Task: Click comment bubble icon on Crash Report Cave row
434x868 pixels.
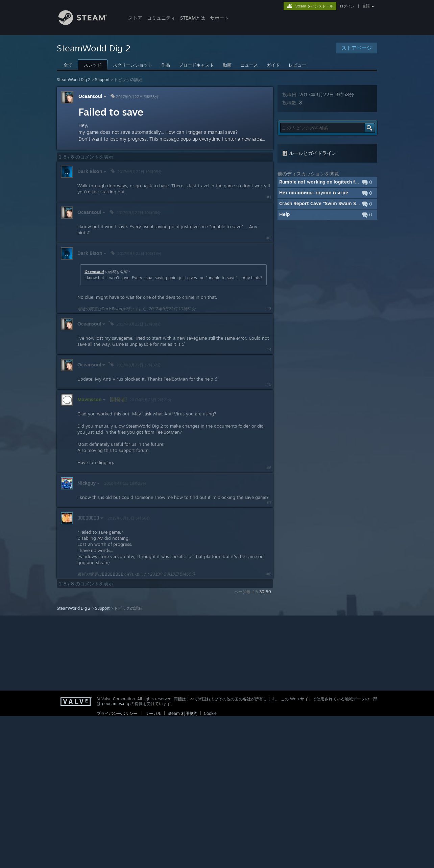Action: click(365, 204)
